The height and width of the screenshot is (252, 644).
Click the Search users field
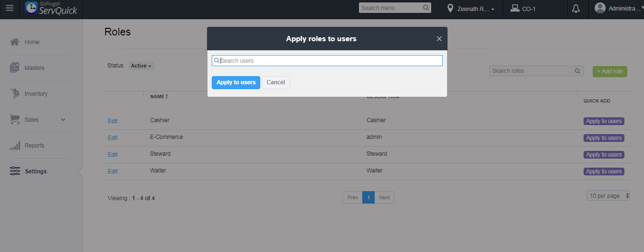(331, 61)
